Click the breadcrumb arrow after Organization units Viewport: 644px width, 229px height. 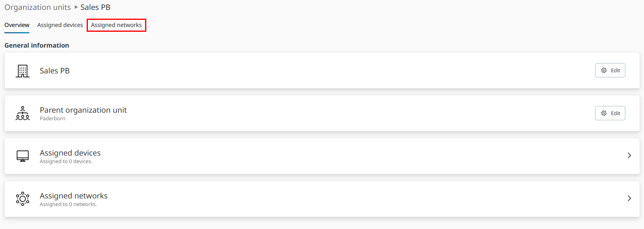76,7
